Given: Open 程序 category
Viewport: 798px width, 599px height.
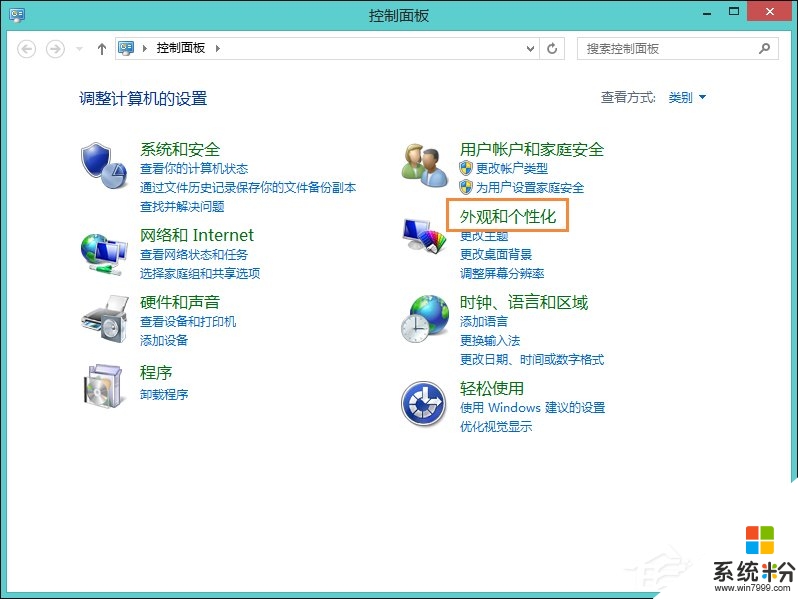Looking at the screenshot, I should pyautogui.click(x=156, y=373).
